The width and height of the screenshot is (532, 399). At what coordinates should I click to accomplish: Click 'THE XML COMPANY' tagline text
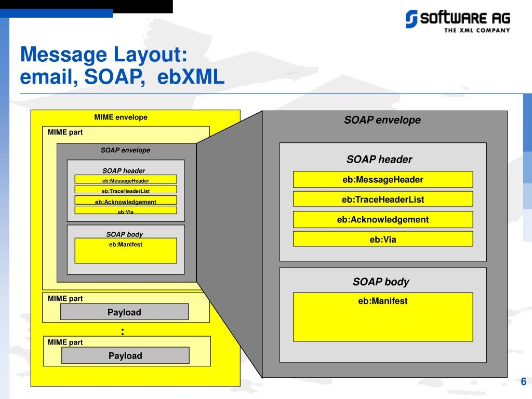coord(477,30)
